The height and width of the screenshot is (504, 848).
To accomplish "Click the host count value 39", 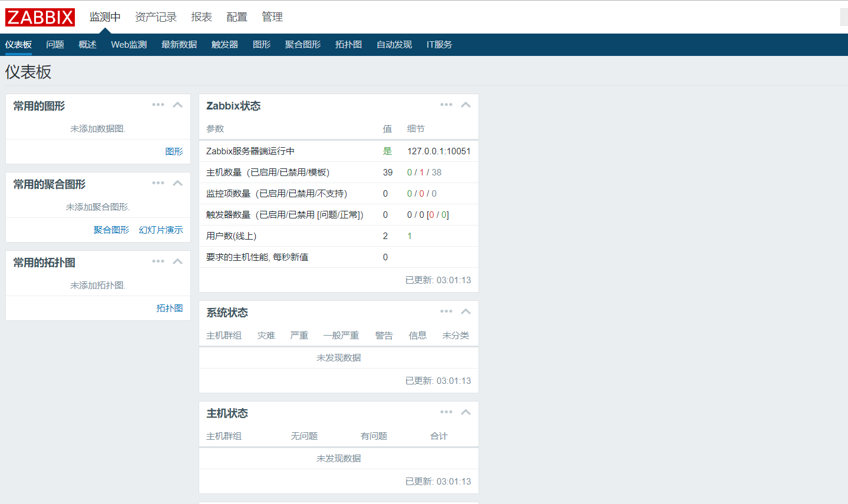I will (x=388, y=173).
